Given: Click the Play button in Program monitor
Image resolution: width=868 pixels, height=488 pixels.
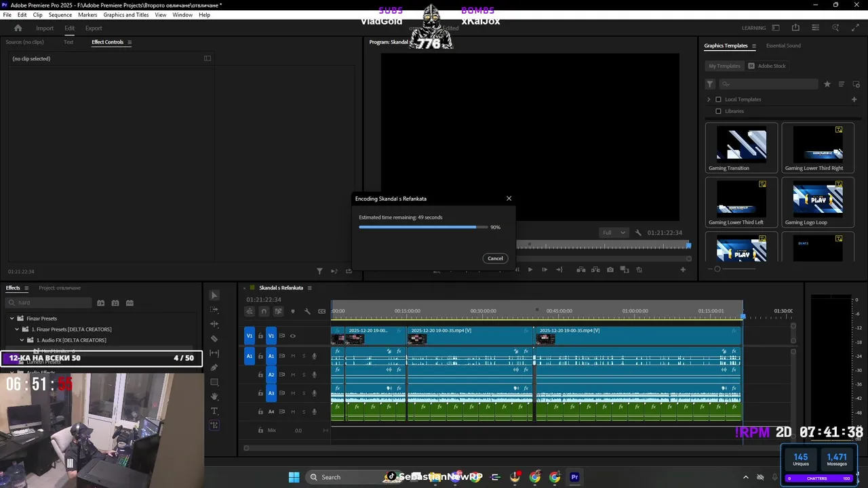Looking at the screenshot, I should (x=530, y=270).
